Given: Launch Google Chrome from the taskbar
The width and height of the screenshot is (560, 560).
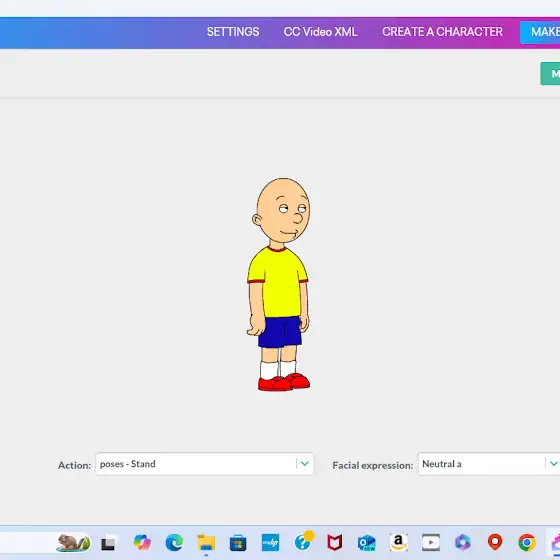Looking at the screenshot, I should 527,542.
